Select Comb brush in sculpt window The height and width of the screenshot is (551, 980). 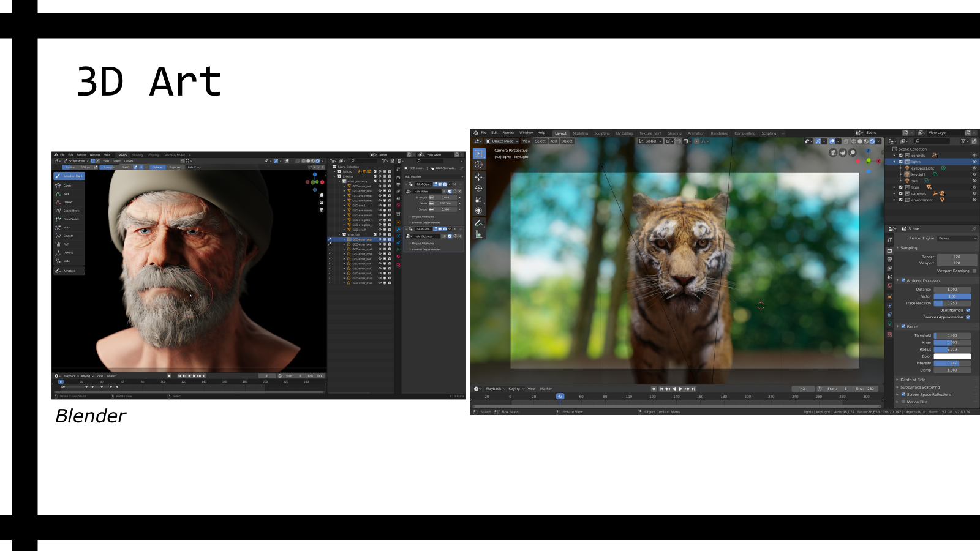69,185
